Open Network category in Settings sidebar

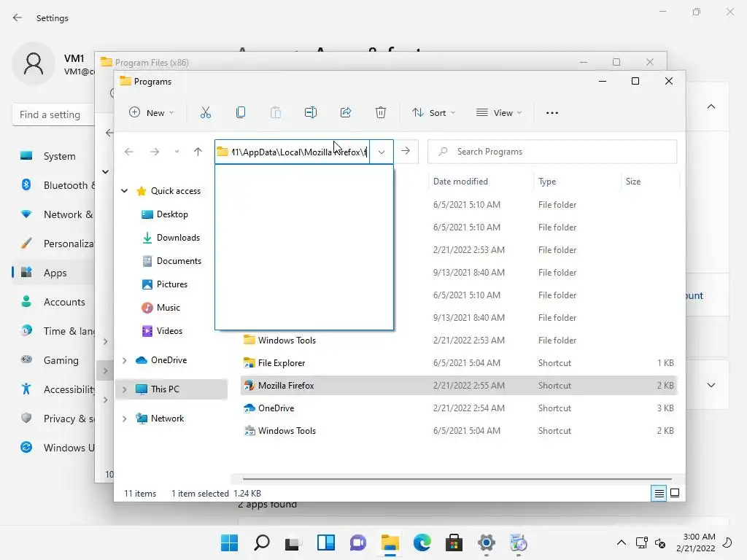[x=54, y=214]
